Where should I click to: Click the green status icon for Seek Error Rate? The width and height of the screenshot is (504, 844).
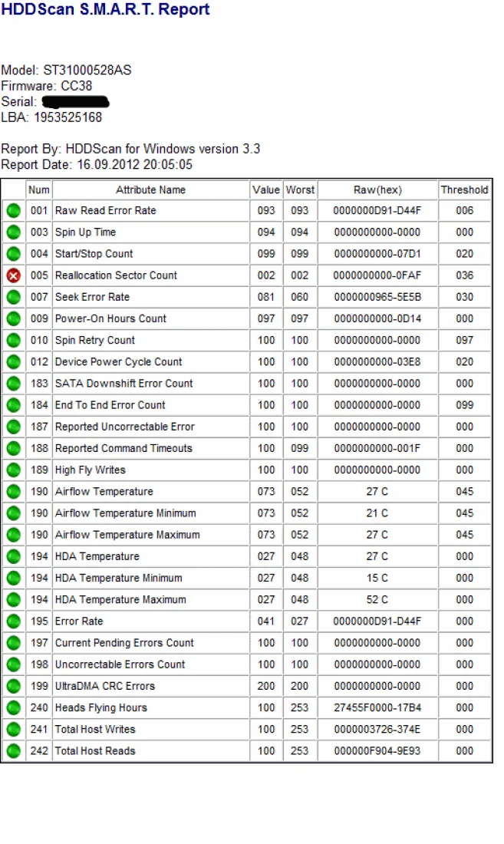[x=14, y=297]
